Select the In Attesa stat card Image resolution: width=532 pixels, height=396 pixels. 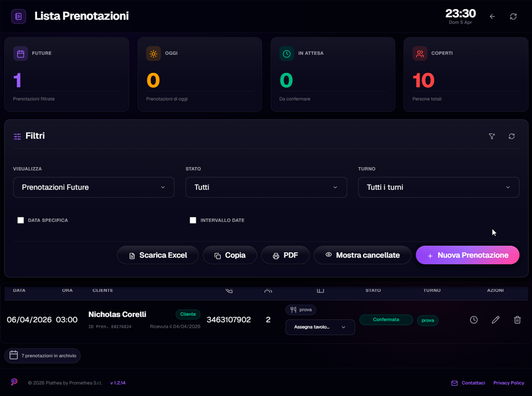(x=333, y=74)
